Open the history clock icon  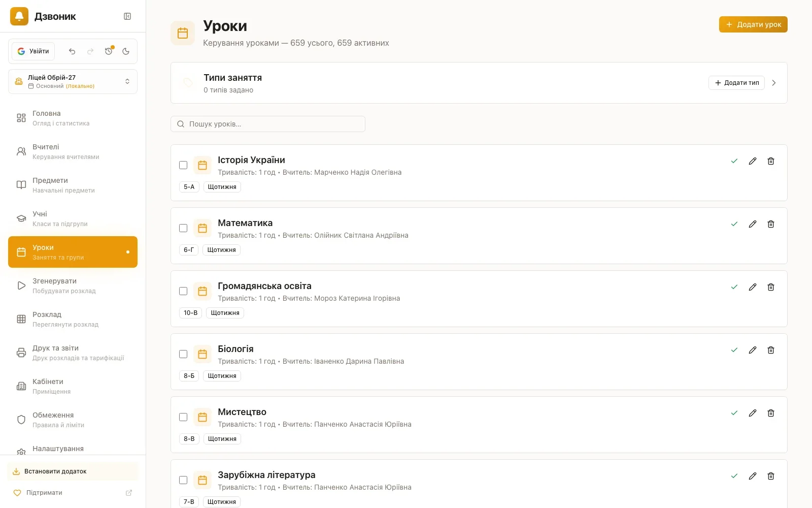[x=109, y=51]
